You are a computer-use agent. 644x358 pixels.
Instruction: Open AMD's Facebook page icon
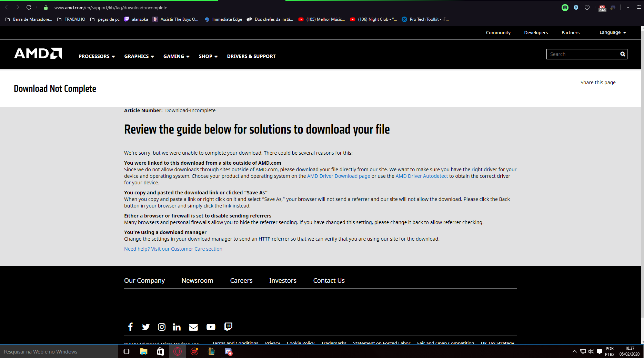(x=130, y=327)
